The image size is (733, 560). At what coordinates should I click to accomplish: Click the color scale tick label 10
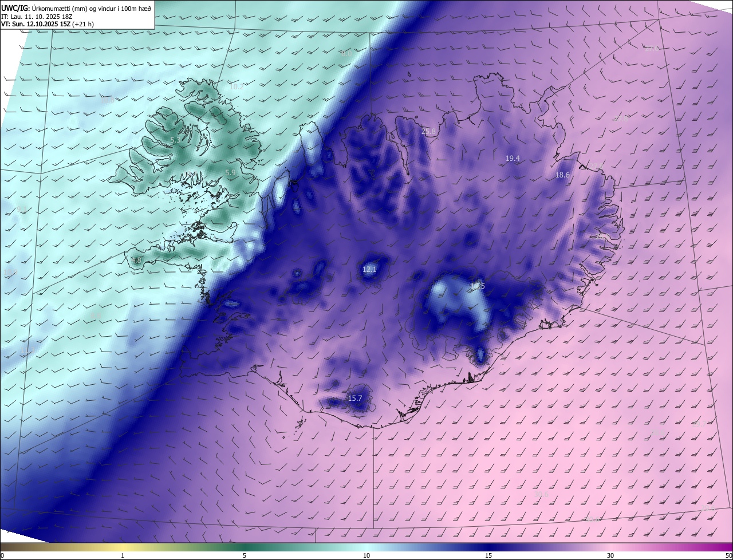point(366,555)
